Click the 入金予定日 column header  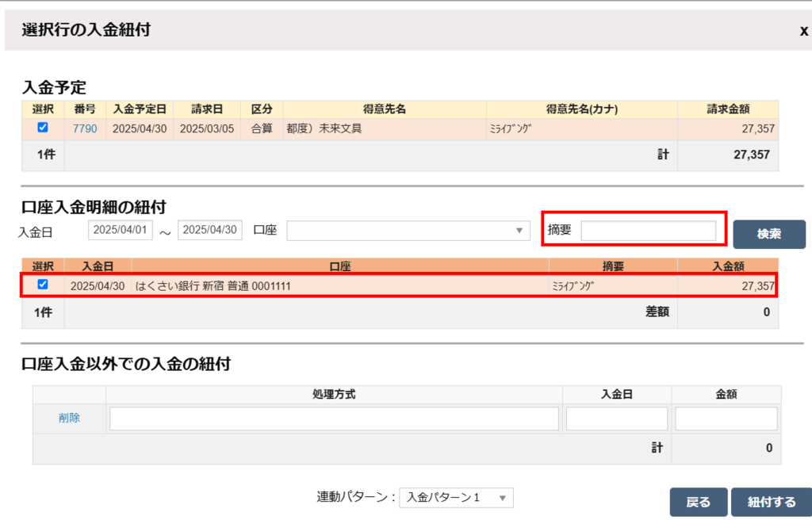tap(140, 109)
